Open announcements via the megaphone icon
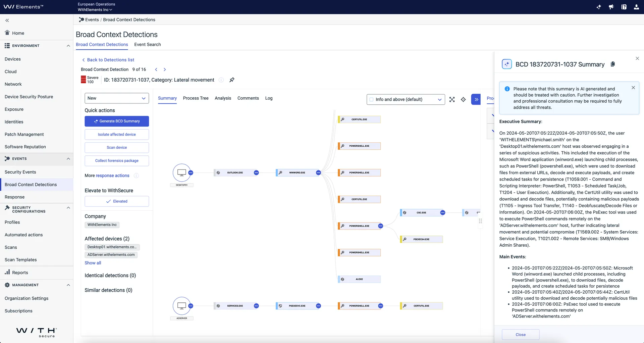This screenshot has height=343, width=644. click(x=611, y=7)
